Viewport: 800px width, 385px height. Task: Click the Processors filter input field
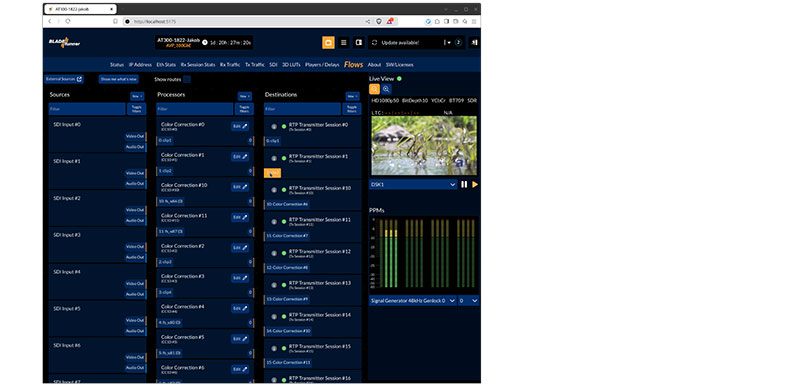195,109
